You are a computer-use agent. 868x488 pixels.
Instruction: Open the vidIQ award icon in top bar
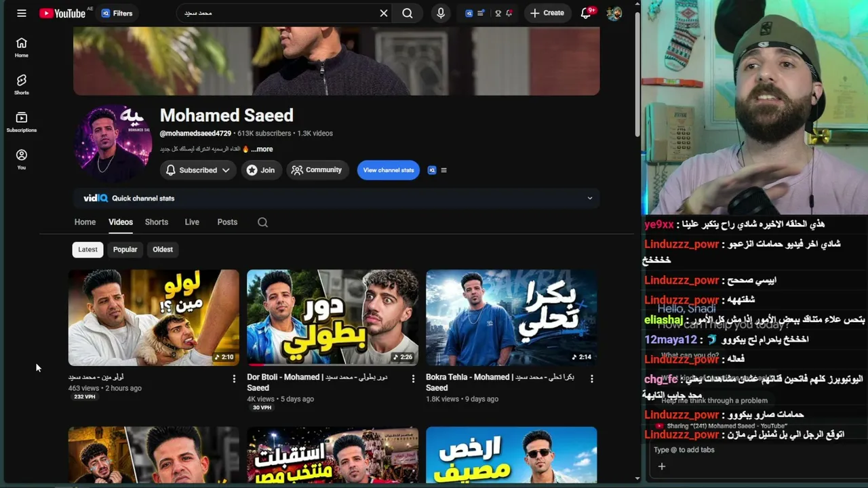(x=498, y=13)
